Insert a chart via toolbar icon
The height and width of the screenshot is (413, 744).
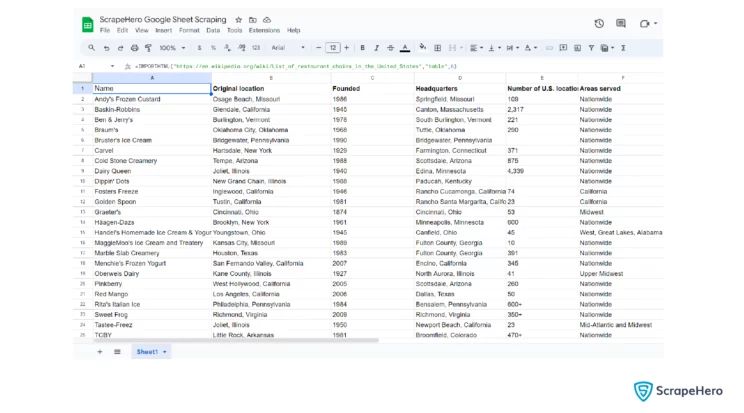(577, 48)
